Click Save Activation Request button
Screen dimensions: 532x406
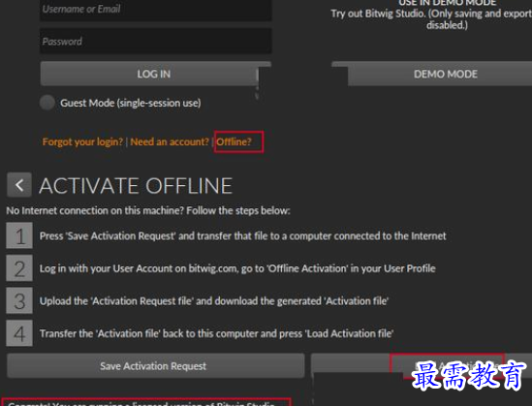pyautogui.click(x=156, y=365)
